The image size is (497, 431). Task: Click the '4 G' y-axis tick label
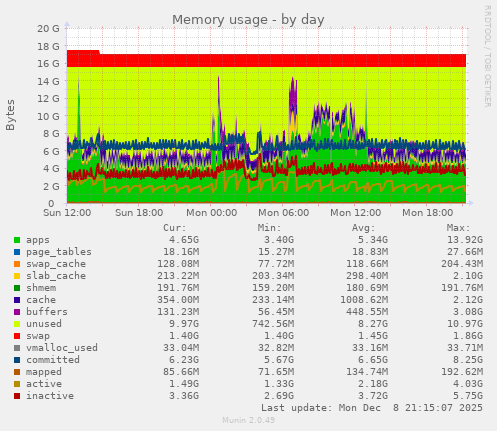click(x=51, y=169)
